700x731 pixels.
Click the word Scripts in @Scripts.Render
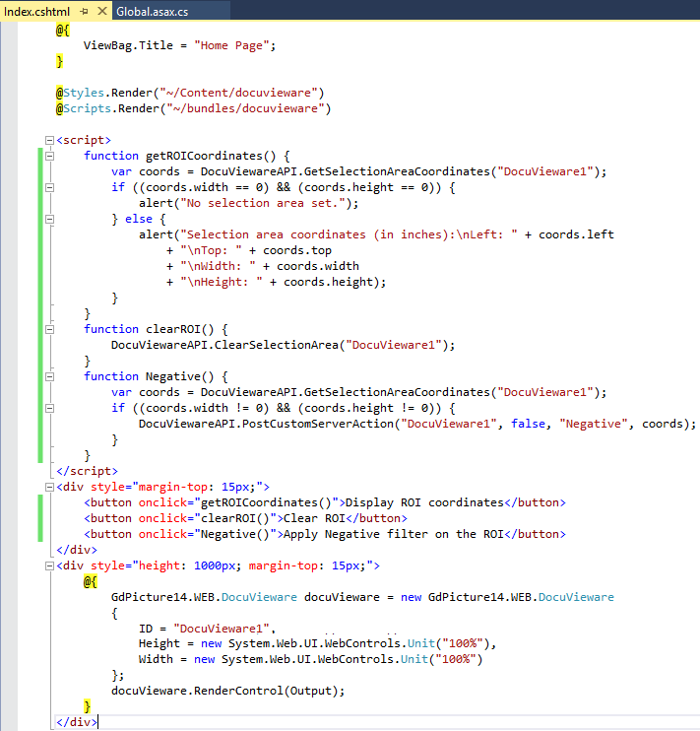coord(88,108)
